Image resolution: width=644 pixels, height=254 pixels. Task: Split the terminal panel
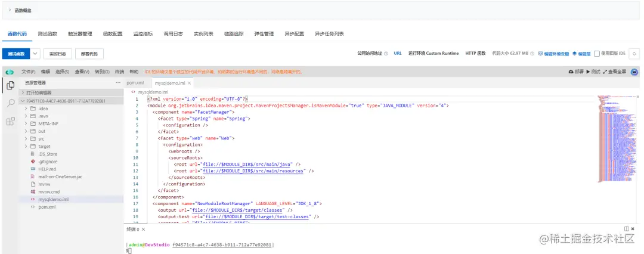pyautogui.click(x=626, y=228)
